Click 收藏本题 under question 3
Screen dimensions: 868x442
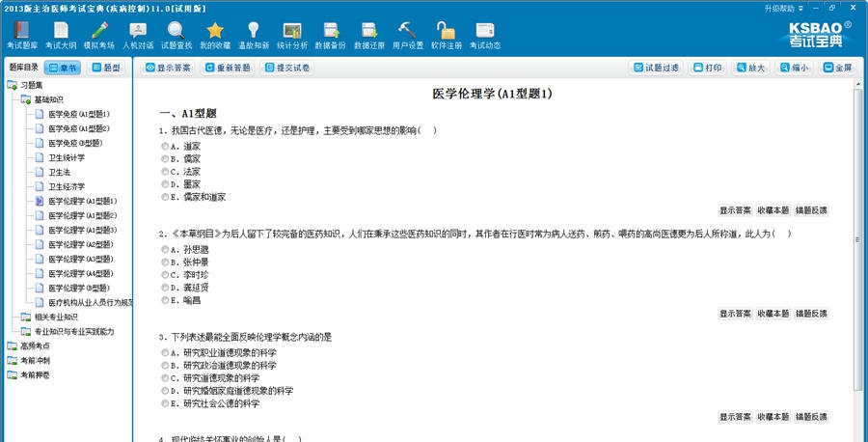(773, 417)
